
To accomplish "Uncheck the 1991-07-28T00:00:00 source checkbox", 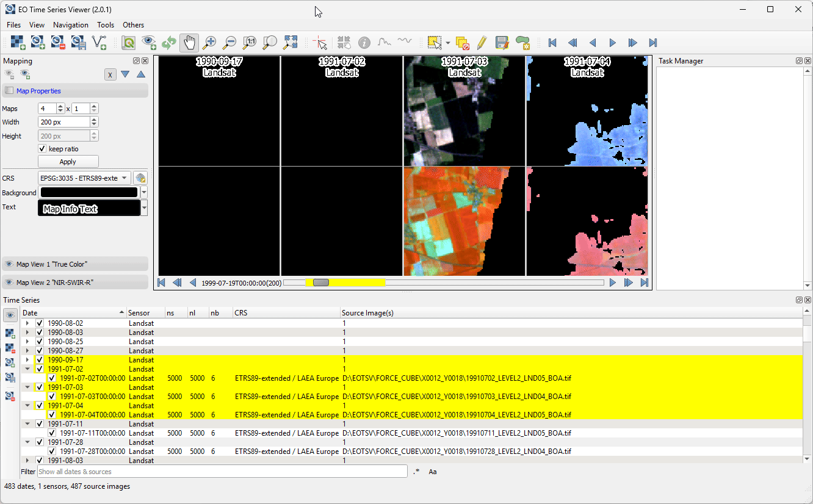I will (x=52, y=452).
